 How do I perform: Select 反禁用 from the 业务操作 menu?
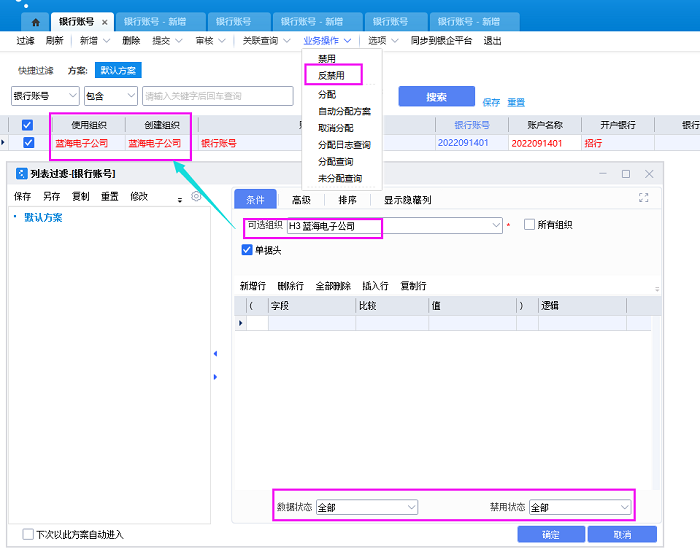coord(331,76)
